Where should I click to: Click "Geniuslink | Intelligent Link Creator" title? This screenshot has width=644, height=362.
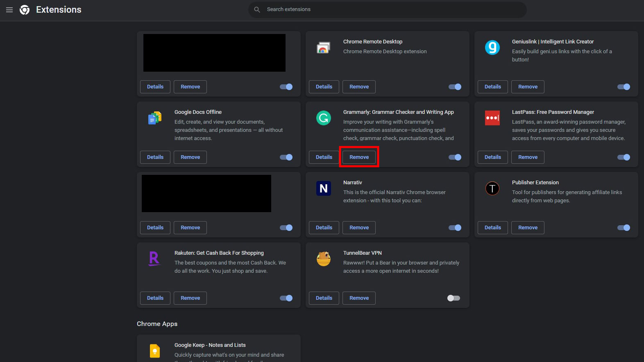point(553,42)
